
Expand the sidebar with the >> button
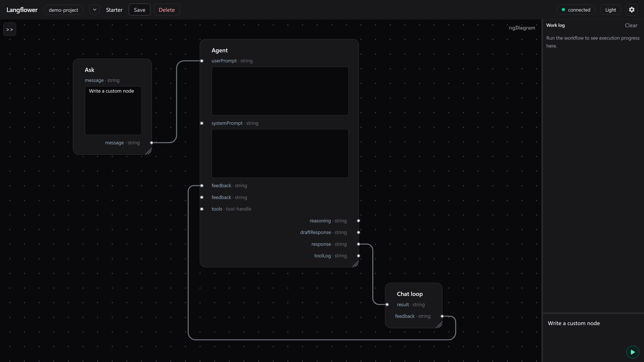(x=9, y=29)
